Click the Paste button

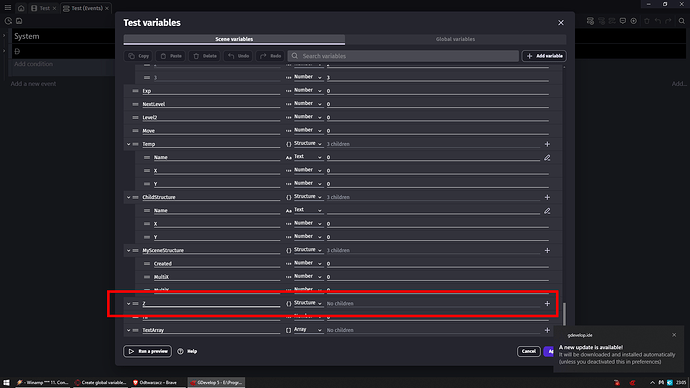pos(171,56)
